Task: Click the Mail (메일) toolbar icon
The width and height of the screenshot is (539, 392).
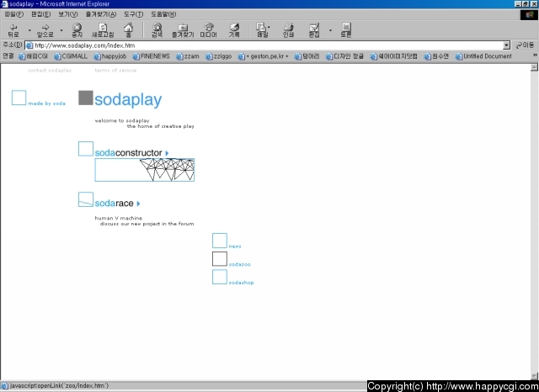Action: pos(262,30)
